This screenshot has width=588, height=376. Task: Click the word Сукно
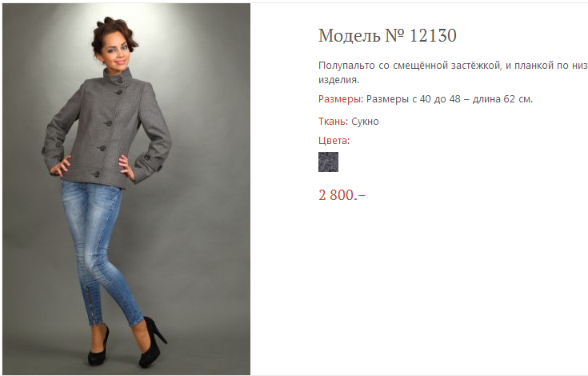(x=365, y=122)
